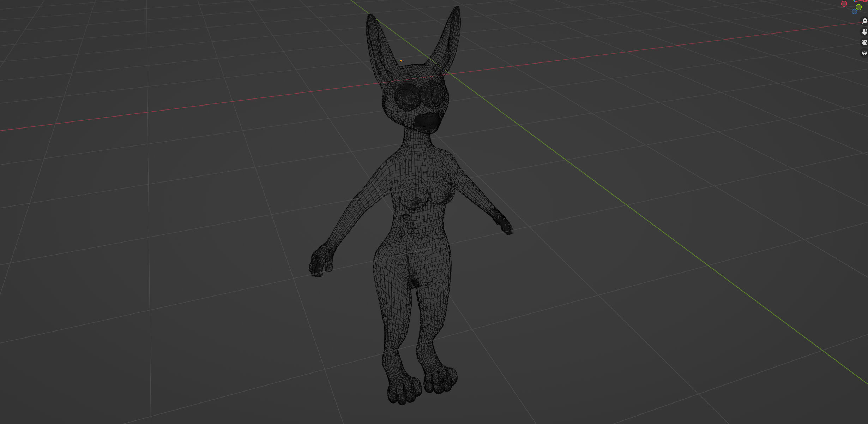The image size is (868, 424).
Task: Click the orange origin point dot
Action: tap(401, 61)
